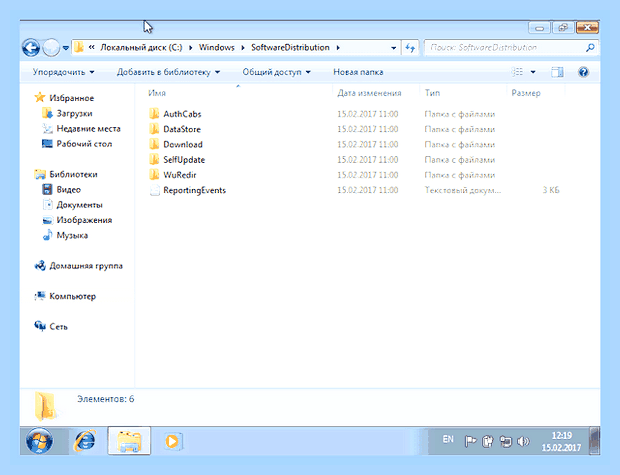Open Добавить в библиотеку menu
The image size is (620, 475).
168,72
